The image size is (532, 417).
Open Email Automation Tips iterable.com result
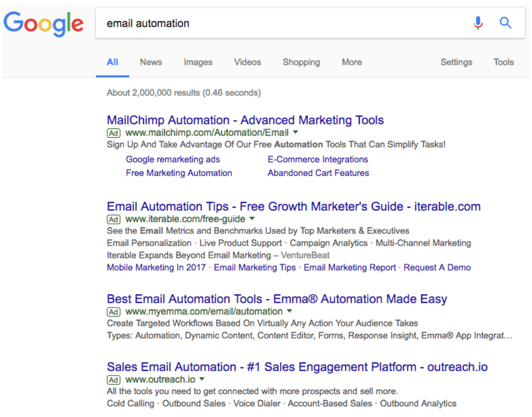[x=294, y=207]
